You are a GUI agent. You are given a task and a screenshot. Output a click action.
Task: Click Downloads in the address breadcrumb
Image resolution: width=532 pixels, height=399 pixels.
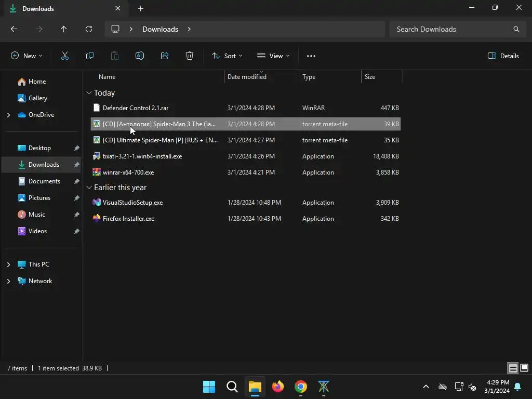(160, 29)
